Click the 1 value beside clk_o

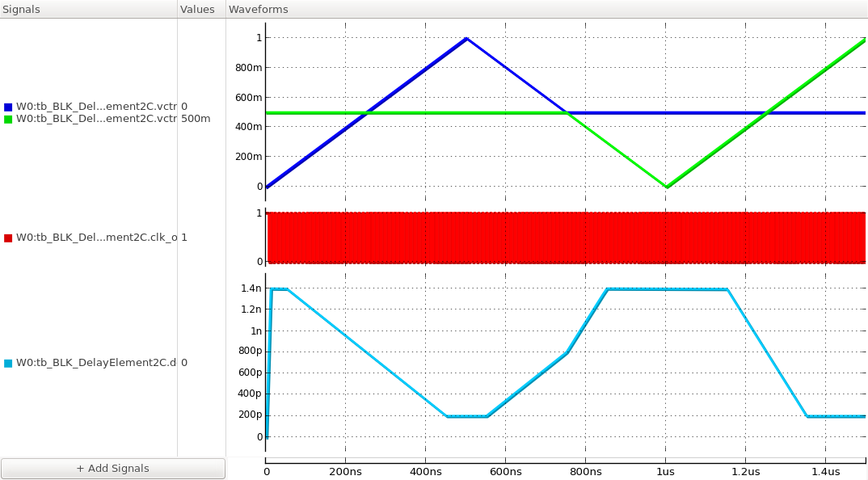(184, 238)
